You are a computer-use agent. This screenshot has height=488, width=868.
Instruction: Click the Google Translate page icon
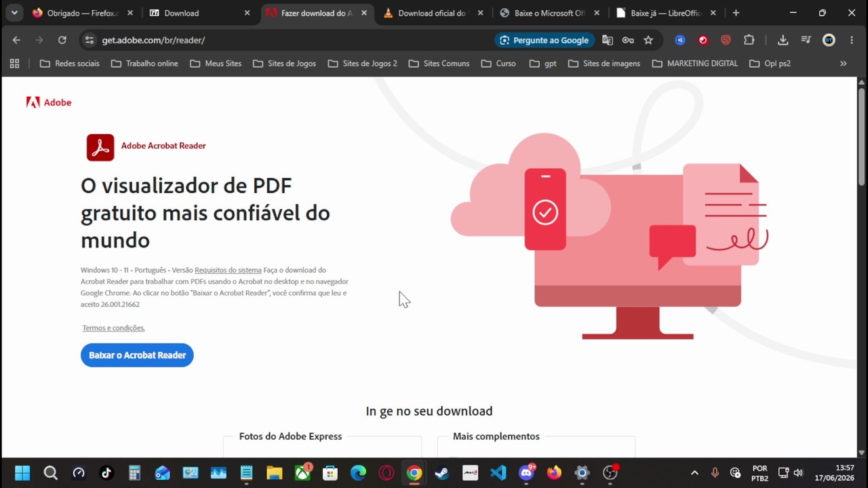tap(607, 40)
